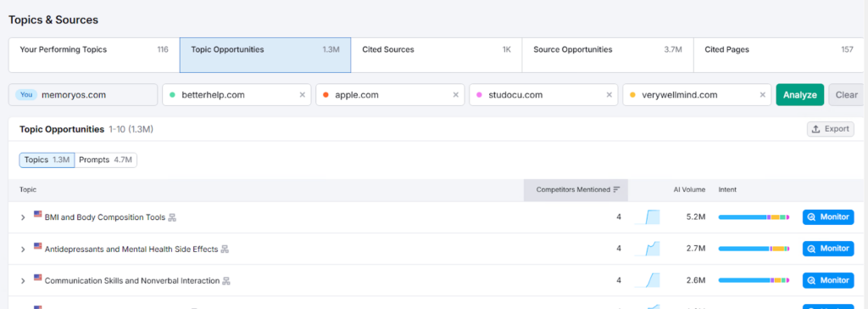Screen dimensions: 868x309
Task: Expand the Communication Skills and Nonverbal Interaction row
Action: coord(23,281)
